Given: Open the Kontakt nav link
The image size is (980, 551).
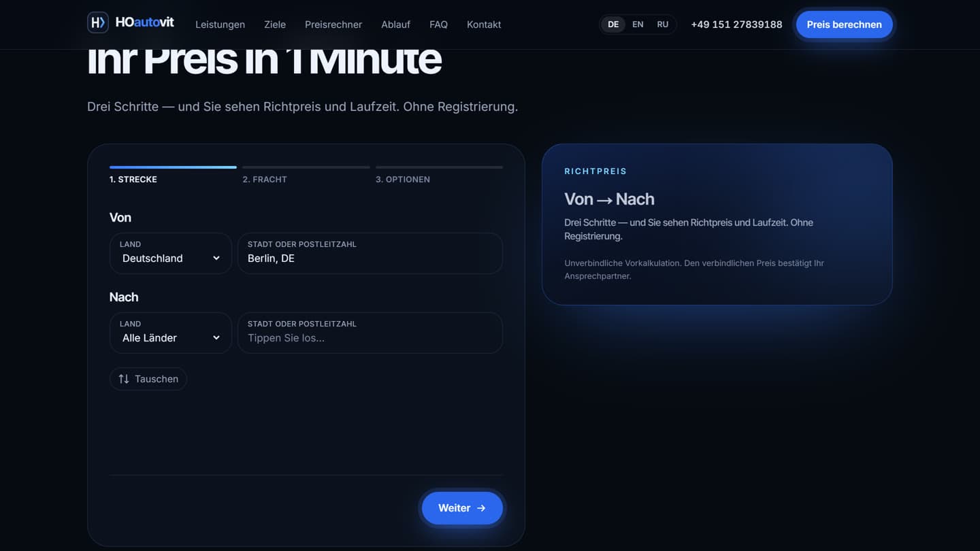Looking at the screenshot, I should (484, 24).
